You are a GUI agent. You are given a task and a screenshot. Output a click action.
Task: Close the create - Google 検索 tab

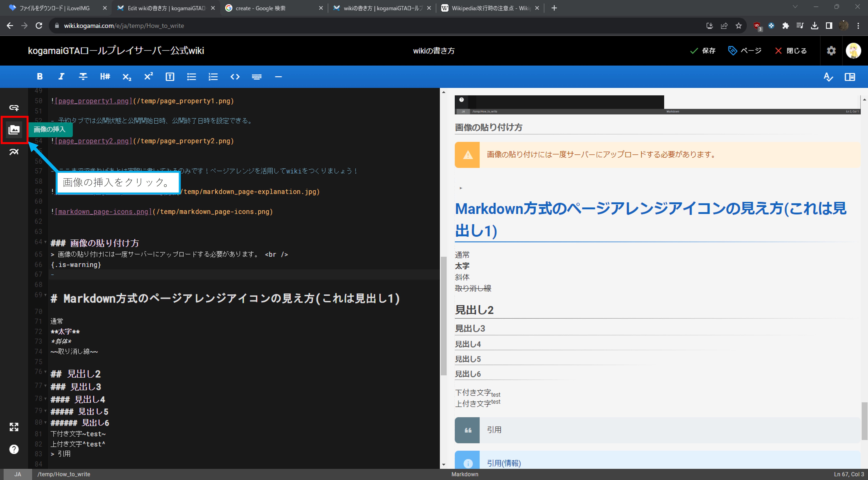tap(321, 8)
